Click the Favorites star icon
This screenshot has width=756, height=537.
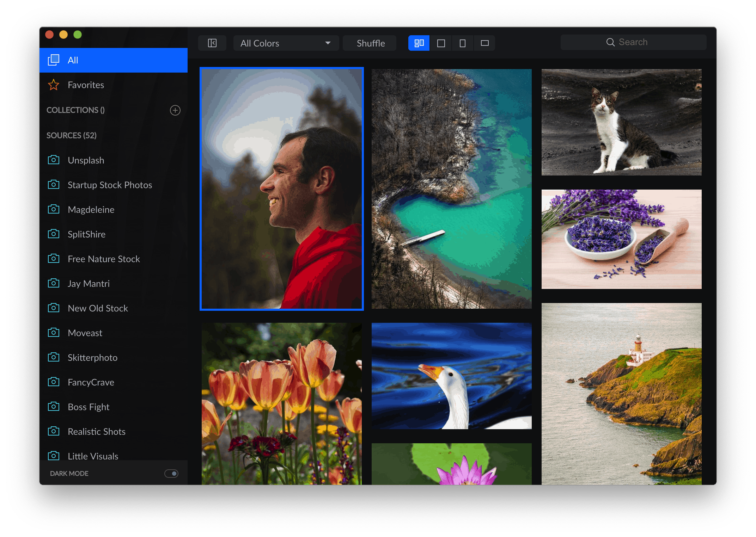[x=54, y=85]
